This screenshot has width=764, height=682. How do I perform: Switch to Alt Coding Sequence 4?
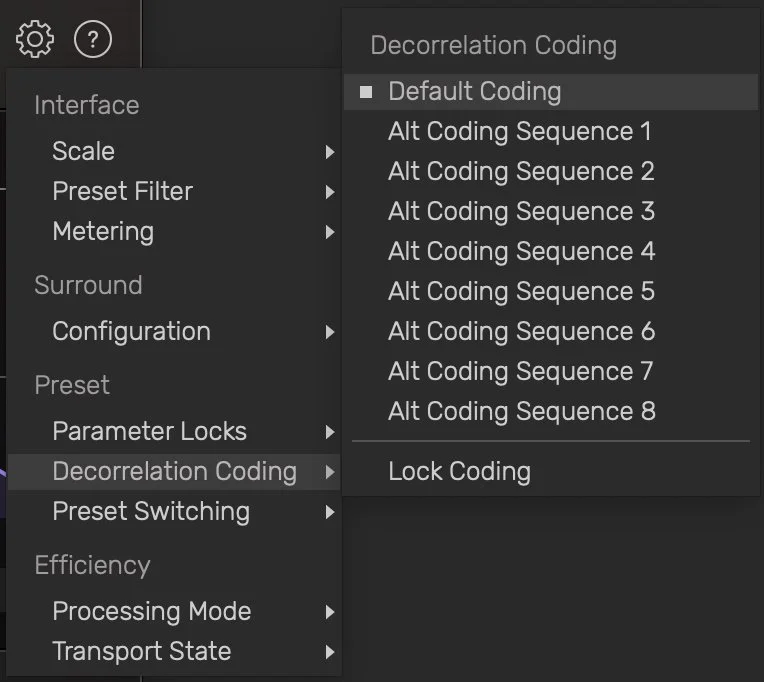pyautogui.click(x=521, y=252)
